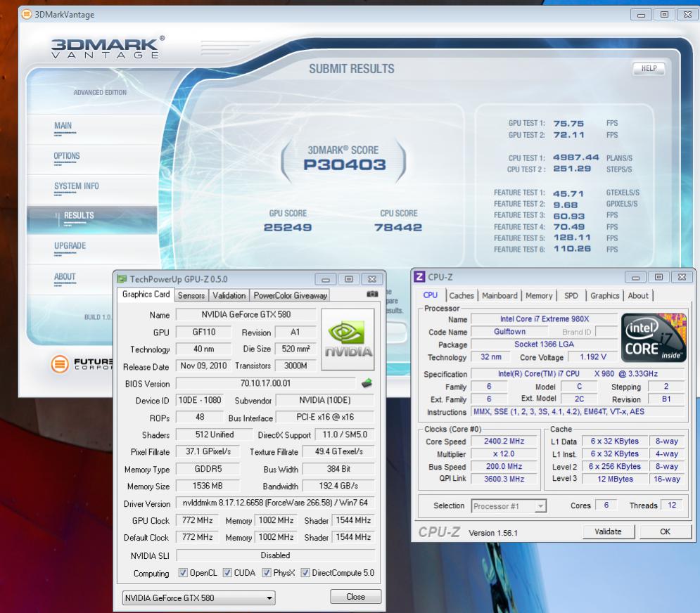Screen dimensions: 700x613
Task: Go to OPTIONS in 3DMark sidebar
Action: click(x=67, y=156)
